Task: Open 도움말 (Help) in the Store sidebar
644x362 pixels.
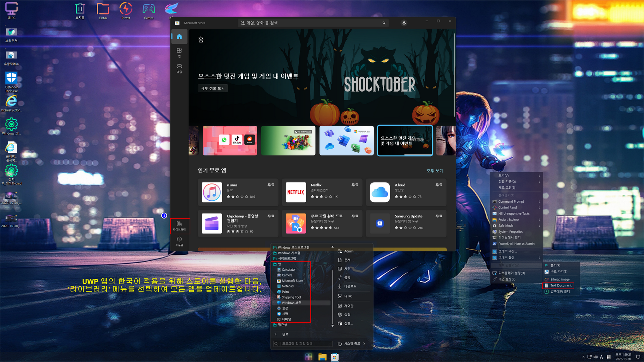Action: coord(179,241)
